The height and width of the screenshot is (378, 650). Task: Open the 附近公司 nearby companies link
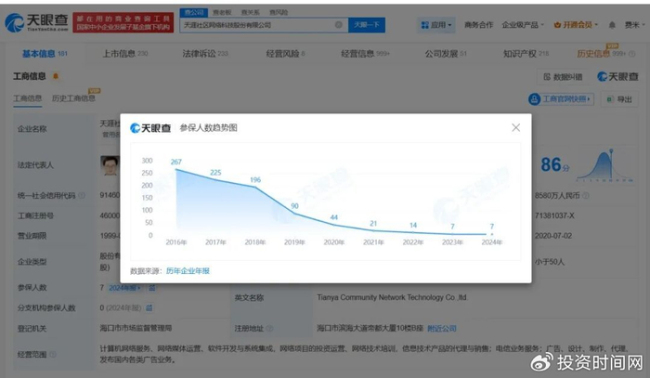coord(442,328)
